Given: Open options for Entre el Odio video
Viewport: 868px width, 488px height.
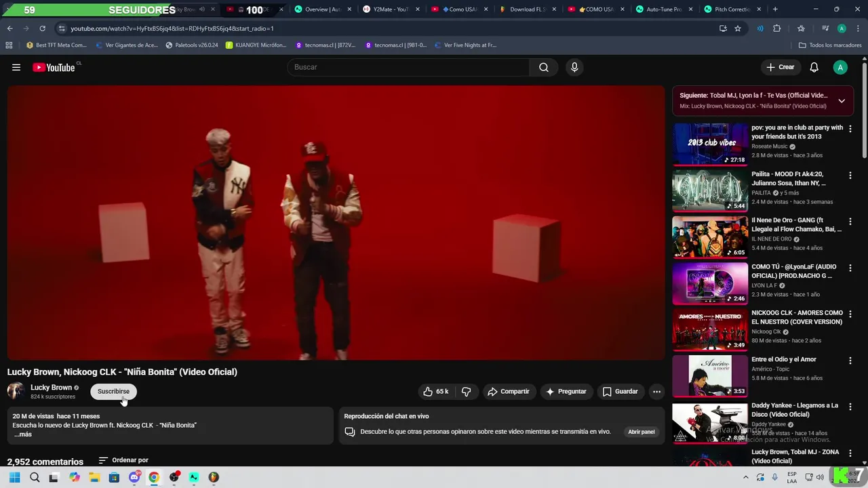Looking at the screenshot, I should pyautogui.click(x=850, y=361).
